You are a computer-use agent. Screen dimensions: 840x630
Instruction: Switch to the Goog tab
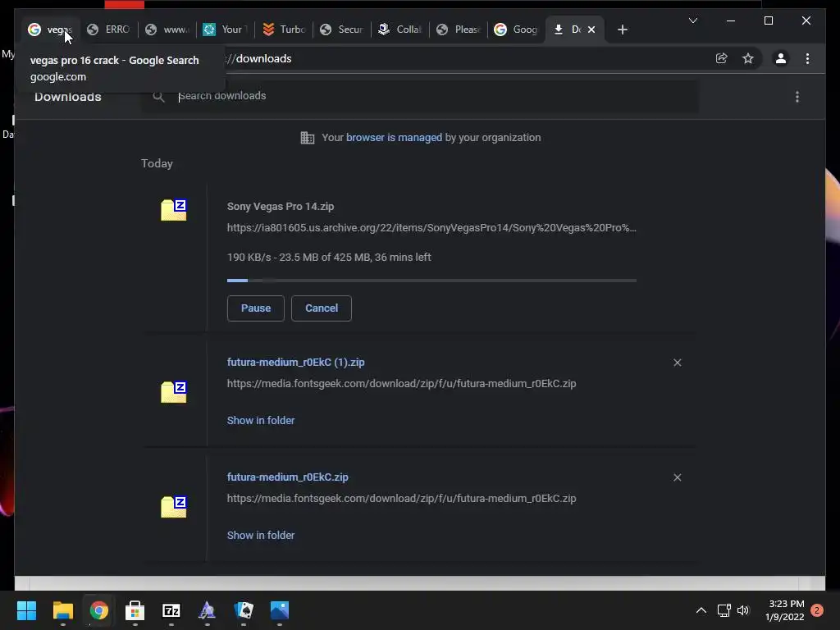(x=517, y=30)
